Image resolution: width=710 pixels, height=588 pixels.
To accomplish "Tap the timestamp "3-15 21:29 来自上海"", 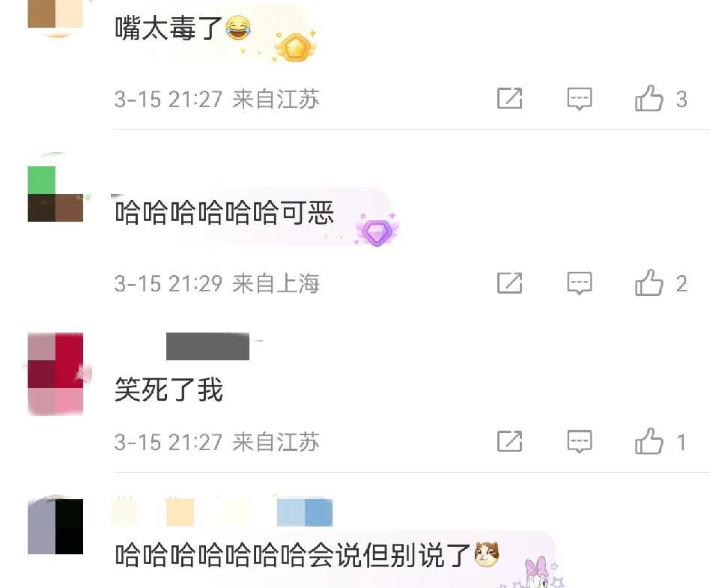I will pyautogui.click(x=217, y=284).
